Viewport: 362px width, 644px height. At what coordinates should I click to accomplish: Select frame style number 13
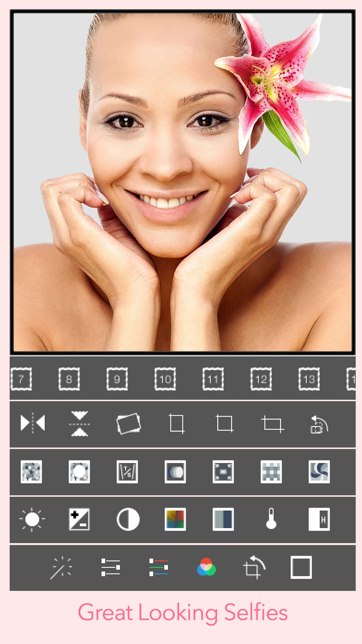point(309,379)
